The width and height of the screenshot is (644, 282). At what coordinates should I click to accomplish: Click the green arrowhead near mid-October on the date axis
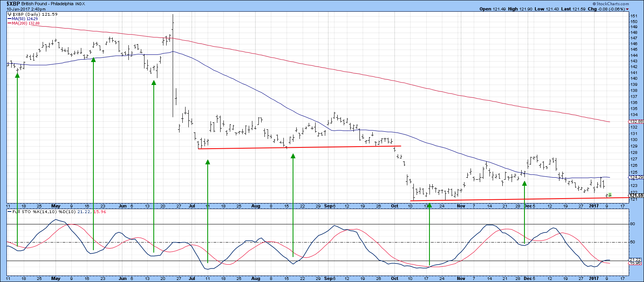pyautogui.click(x=429, y=205)
